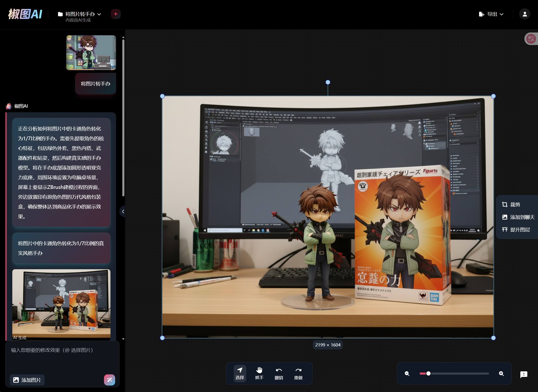Click the 撤销 undo icon
Viewport: 538px width, 392px height.
pos(279,373)
